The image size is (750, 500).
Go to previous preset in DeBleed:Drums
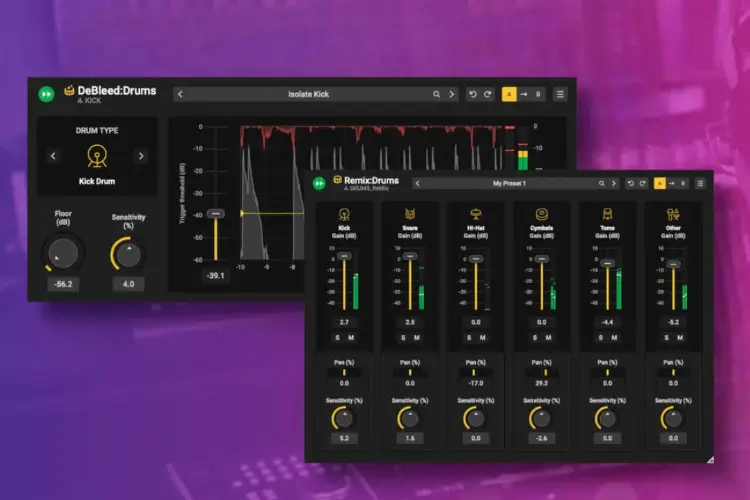(180, 94)
